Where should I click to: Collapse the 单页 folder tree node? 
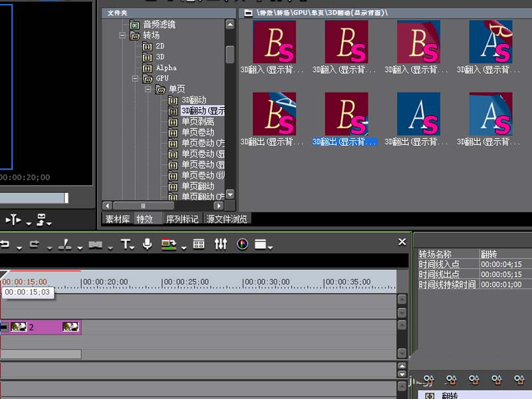click(148, 89)
